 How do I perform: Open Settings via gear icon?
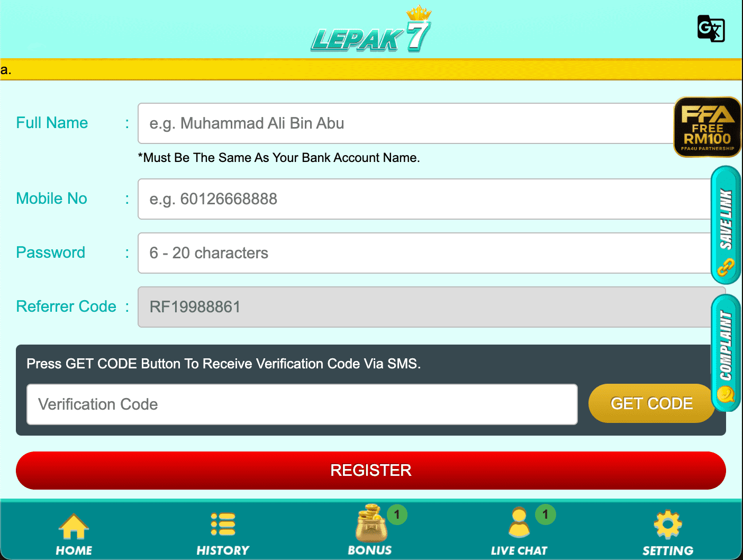(x=667, y=524)
